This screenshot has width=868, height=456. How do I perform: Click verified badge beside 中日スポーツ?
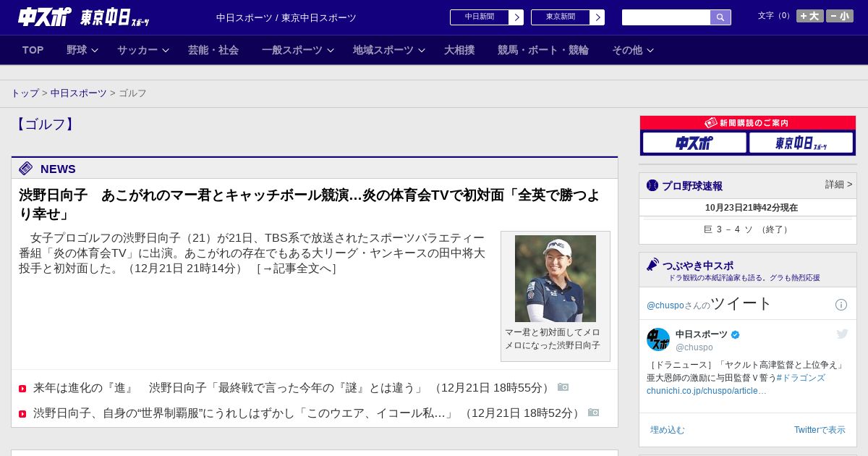point(736,334)
